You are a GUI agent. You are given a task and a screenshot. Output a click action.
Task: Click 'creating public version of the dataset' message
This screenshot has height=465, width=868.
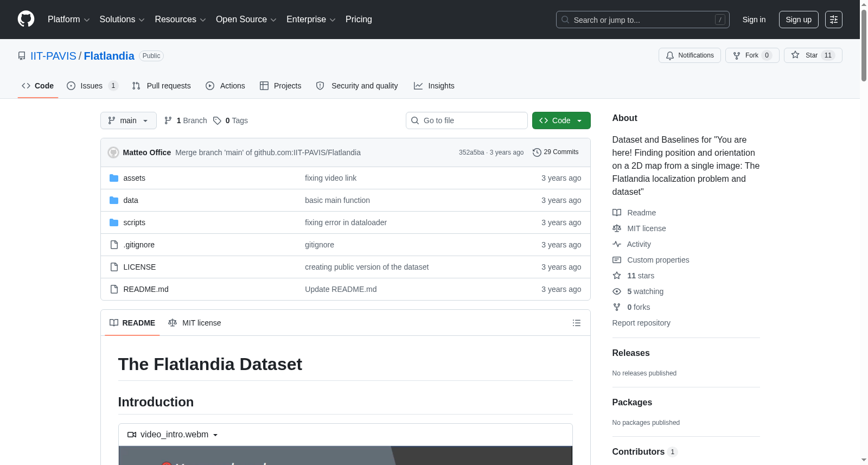(x=367, y=267)
